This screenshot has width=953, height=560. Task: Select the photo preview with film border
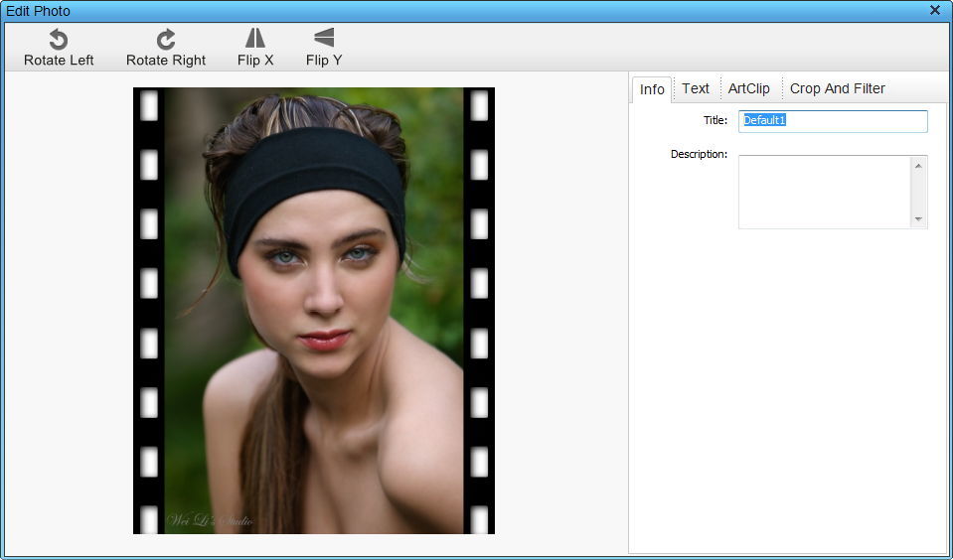point(314,311)
